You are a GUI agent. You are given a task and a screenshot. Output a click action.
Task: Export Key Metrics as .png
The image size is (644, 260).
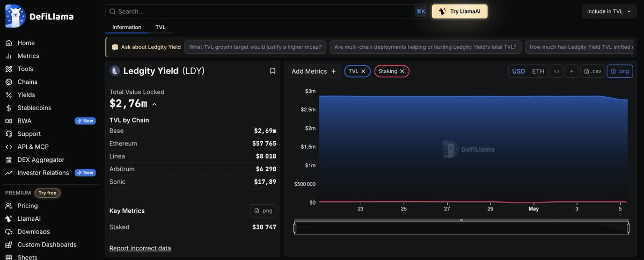pyautogui.click(x=263, y=211)
